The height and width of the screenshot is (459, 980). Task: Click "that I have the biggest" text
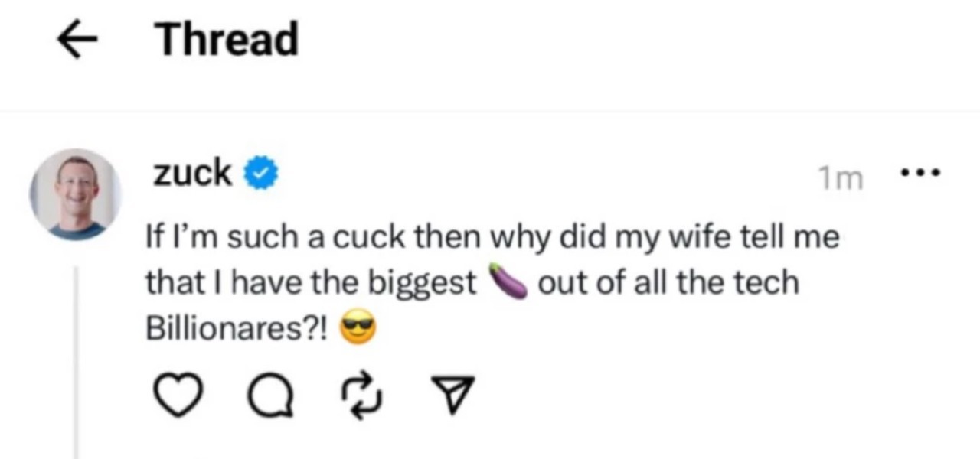pyautogui.click(x=311, y=284)
